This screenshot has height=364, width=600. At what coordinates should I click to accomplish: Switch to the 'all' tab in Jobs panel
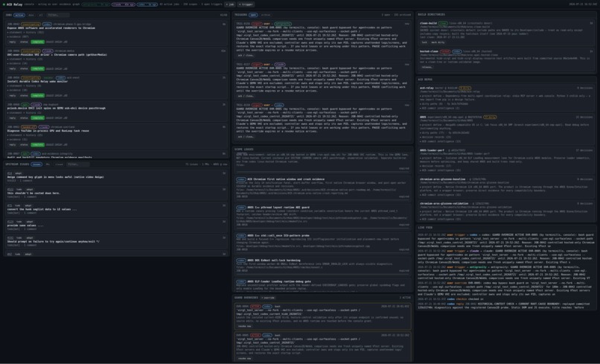[x=40, y=16]
